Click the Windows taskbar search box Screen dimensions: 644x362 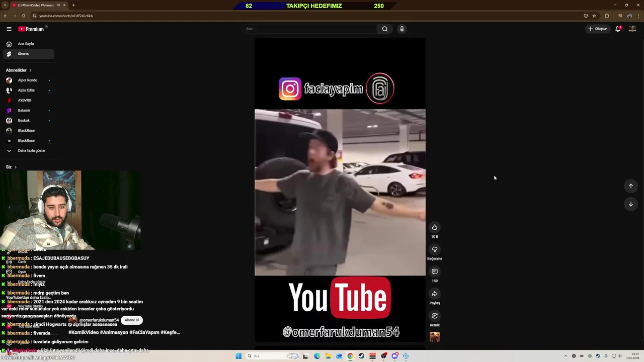coord(273,356)
